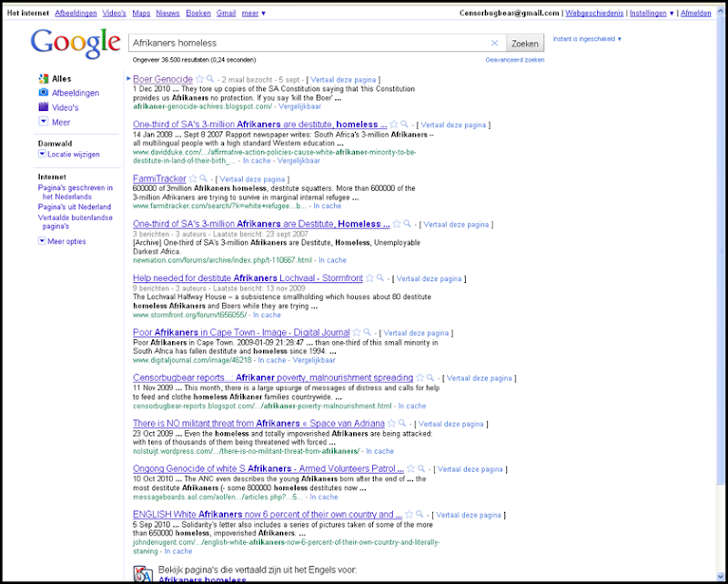Open the FarmiTracker result link
The height and width of the screenshot is (584, 728).
[159, 178]
